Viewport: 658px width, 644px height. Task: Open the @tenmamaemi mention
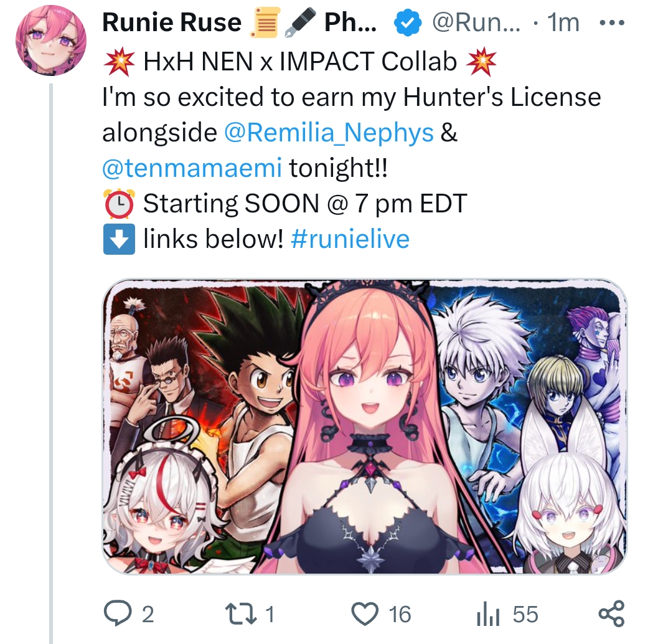coord(192,168)
